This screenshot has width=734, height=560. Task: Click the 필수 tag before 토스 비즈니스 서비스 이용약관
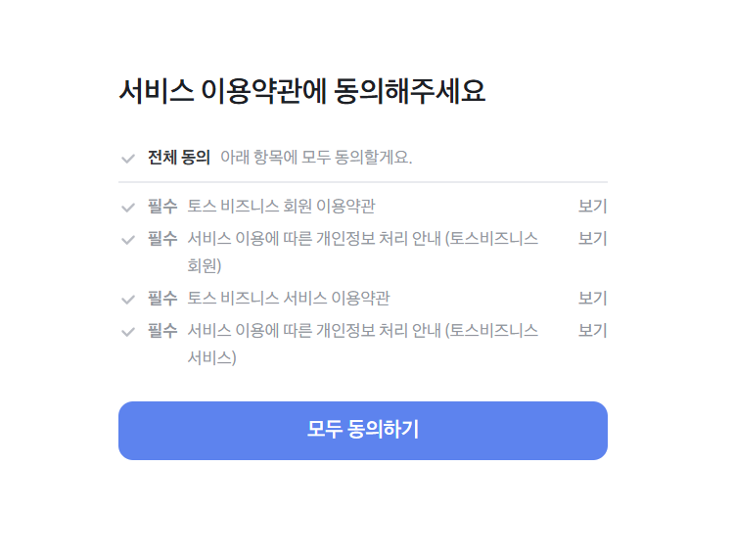click(x=162, y=298)
